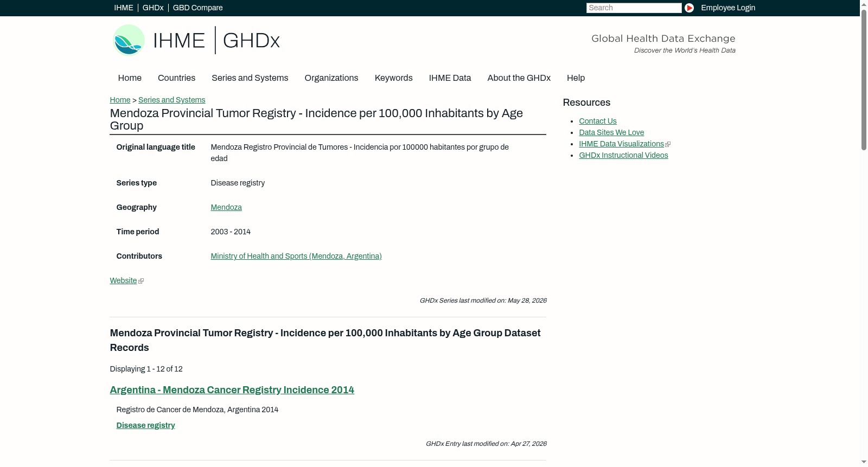Click Discover the World's Health Data slogan

coord(685,50)
